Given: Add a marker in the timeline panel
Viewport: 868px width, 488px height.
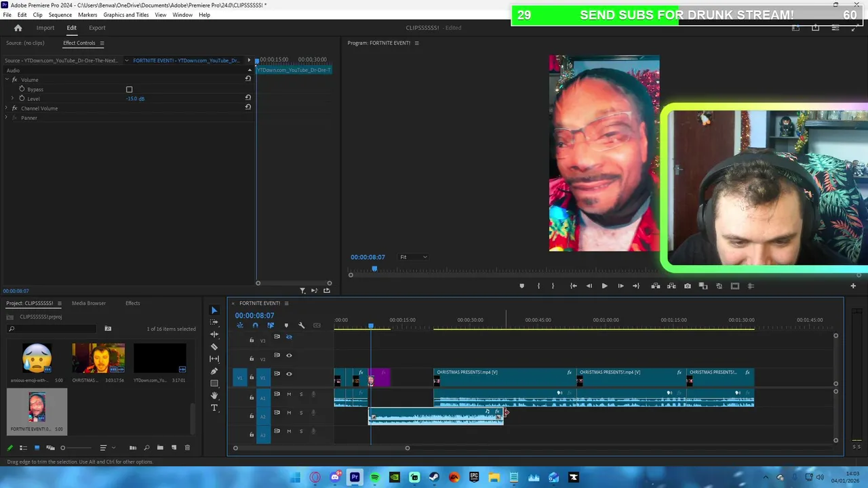Looking at the screenshot, I should (x=286, y=325).
